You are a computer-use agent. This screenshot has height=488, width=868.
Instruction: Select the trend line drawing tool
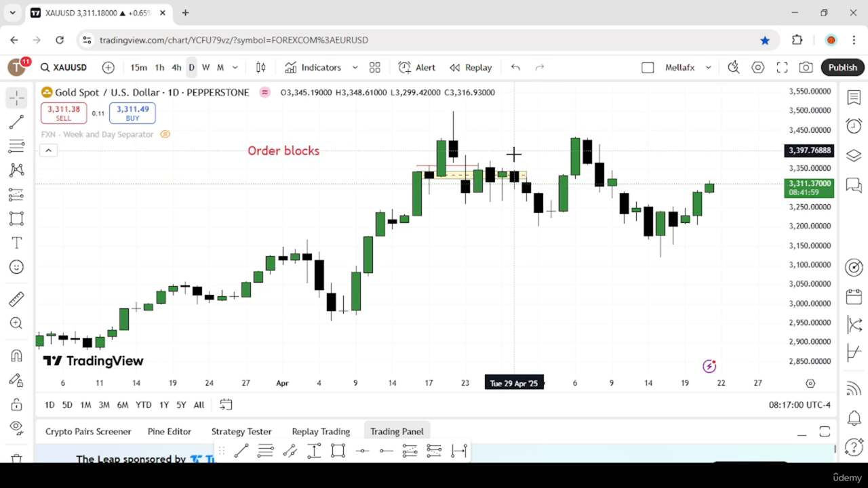17,122
